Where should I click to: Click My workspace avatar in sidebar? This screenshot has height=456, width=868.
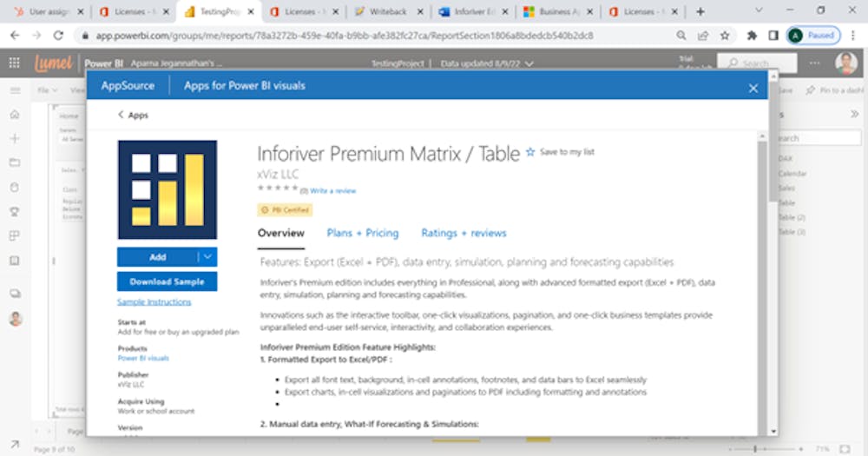16,319
